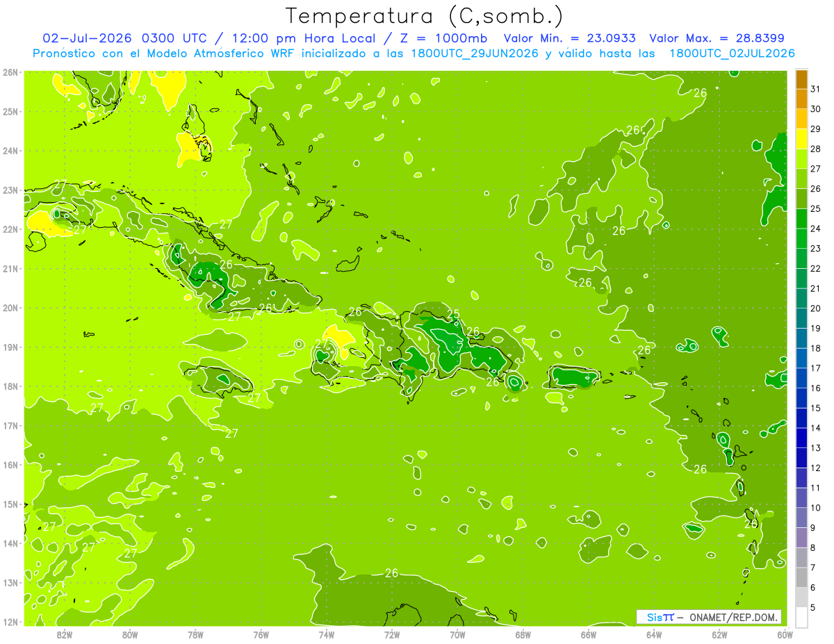Click the 29 value on the color scale
834x644 pixels.
(815, 129)
